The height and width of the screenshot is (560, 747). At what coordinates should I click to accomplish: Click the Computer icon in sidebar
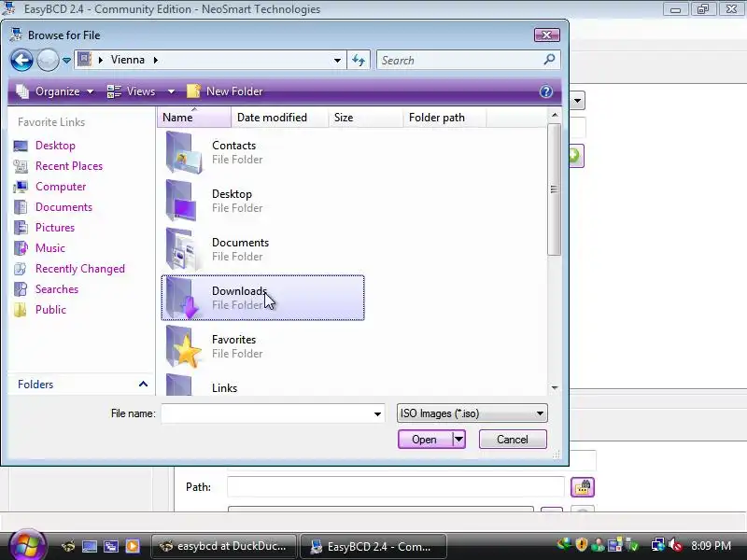tap(21, 187)
